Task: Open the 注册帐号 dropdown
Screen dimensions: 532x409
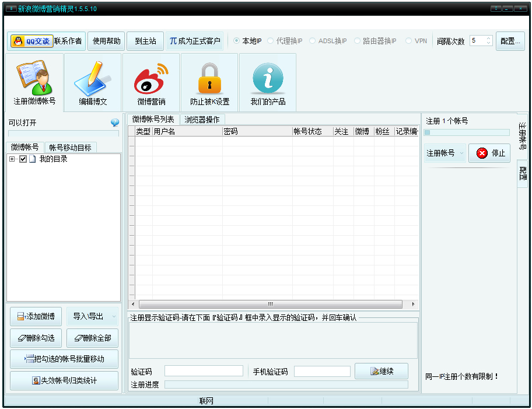Action: 461,153
